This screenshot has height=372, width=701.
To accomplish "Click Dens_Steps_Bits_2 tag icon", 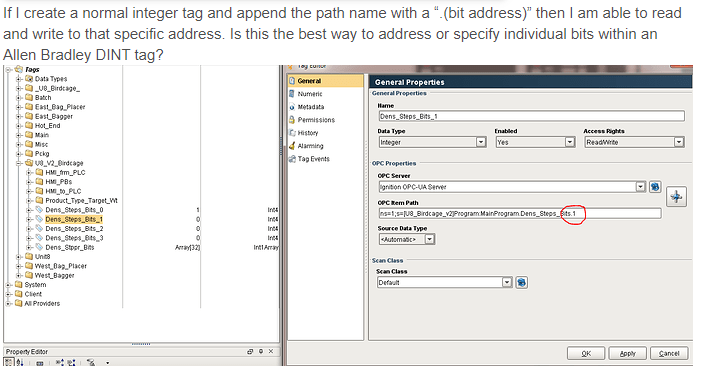I will pyautogui.click(x=39, y=228).
